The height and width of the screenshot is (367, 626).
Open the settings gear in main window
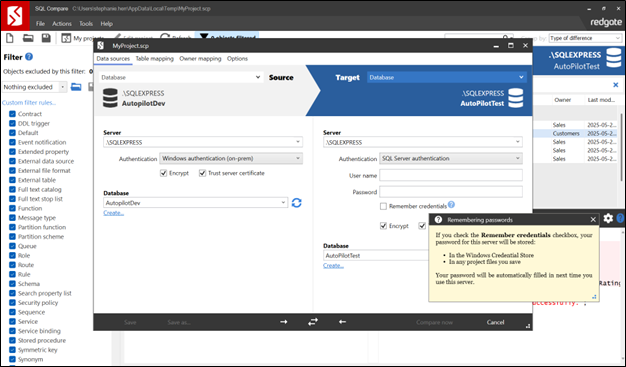pyautogui.click(x=608, y=218)
